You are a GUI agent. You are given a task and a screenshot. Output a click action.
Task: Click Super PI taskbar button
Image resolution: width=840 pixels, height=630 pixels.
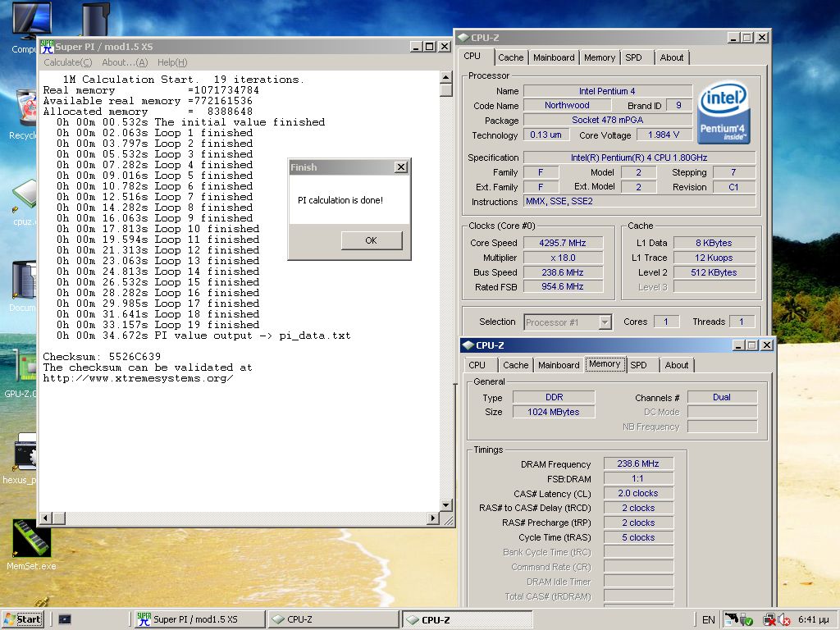click(199, 619)
